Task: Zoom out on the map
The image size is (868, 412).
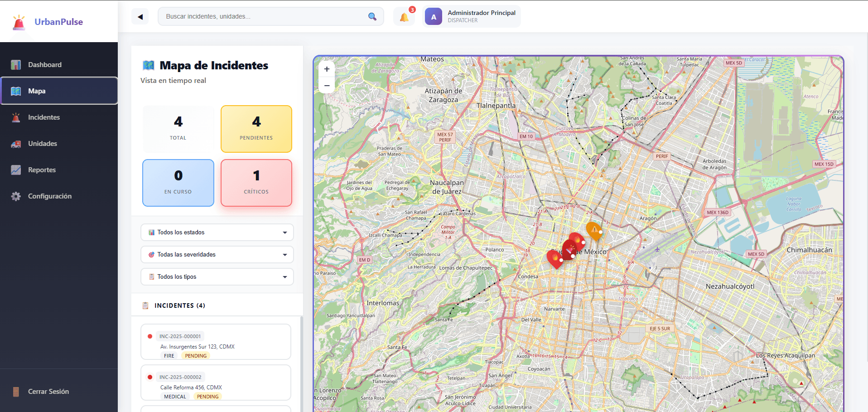Action: click(327, 85)
